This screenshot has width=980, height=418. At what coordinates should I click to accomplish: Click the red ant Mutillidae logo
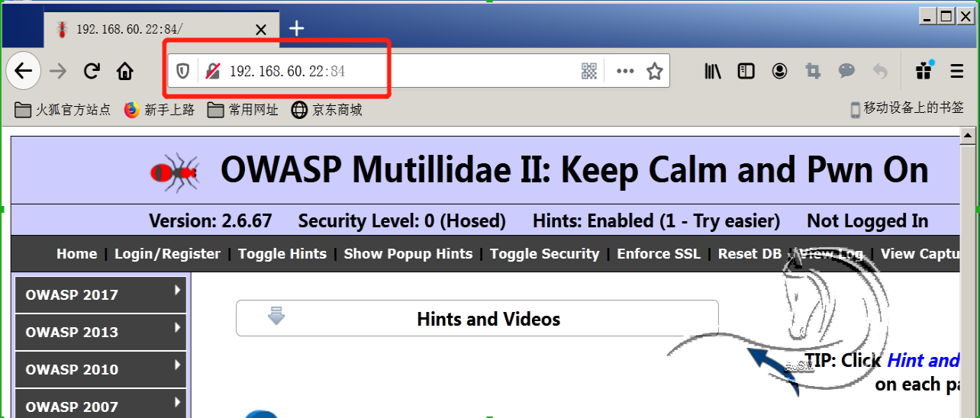(x=175, y=172)
